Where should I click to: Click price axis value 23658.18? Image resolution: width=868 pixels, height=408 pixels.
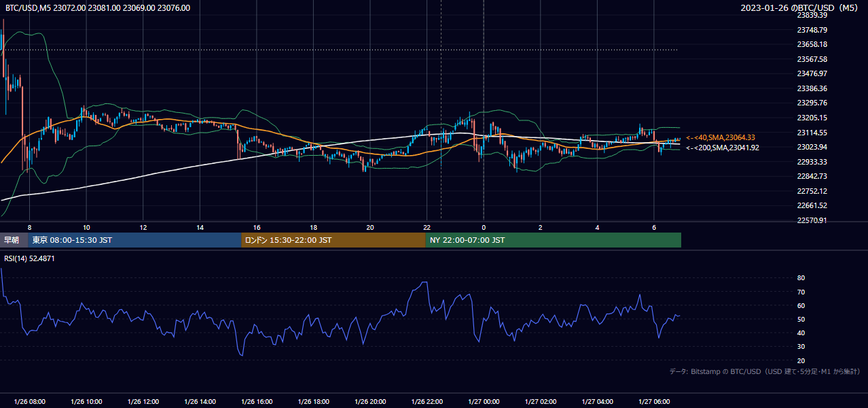tap(812, 44)
